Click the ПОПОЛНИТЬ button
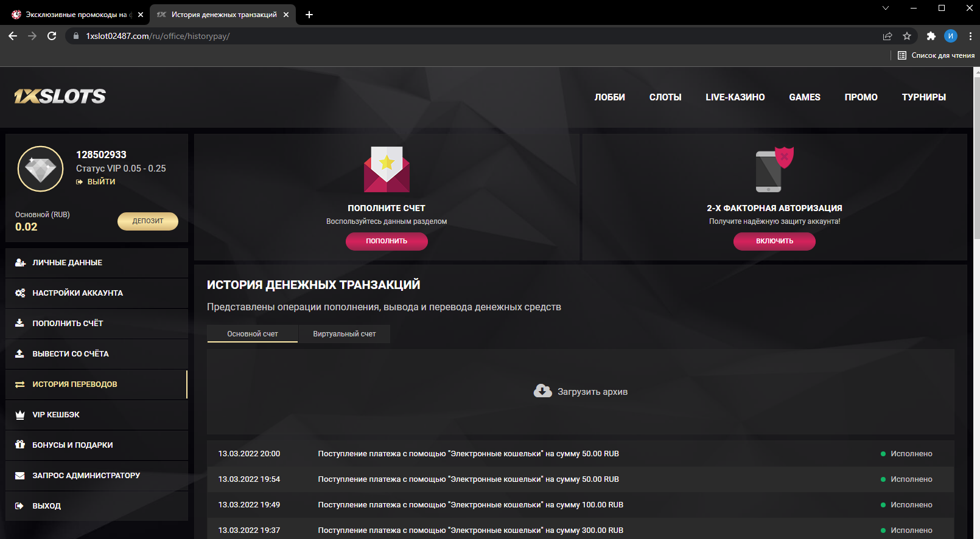The height and width of the screenshot is (539, 980). tap(387, 242)
